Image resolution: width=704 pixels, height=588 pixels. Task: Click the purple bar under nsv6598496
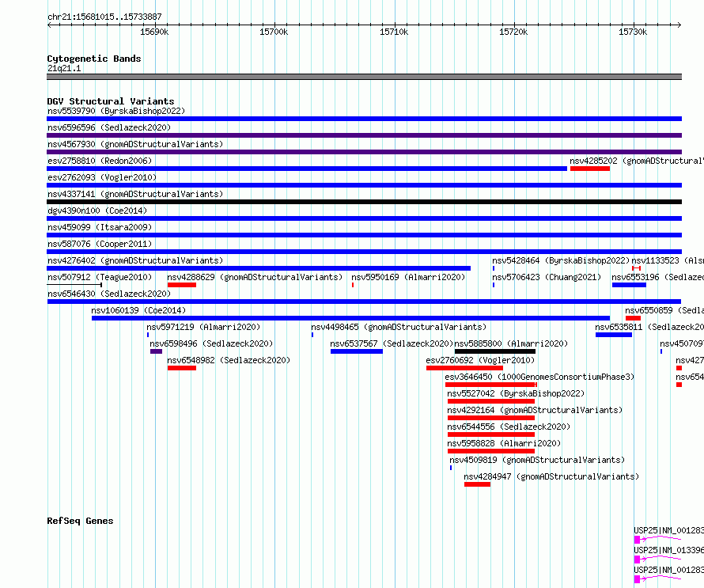pos(157,351)
